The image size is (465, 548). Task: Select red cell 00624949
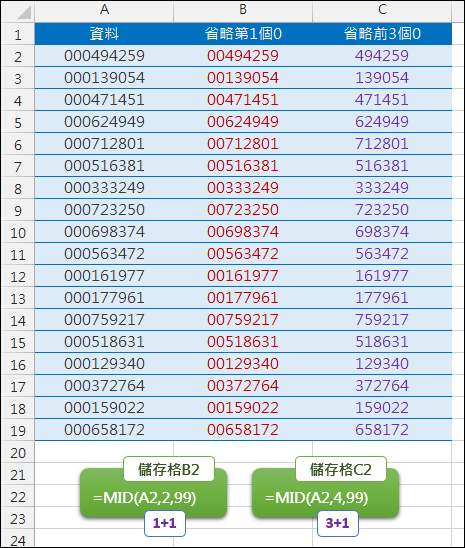243,122
